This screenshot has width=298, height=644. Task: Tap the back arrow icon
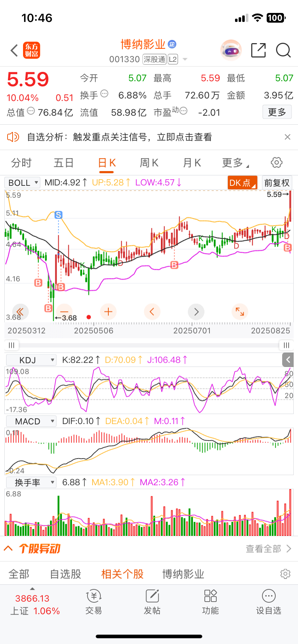pos(14,50)
